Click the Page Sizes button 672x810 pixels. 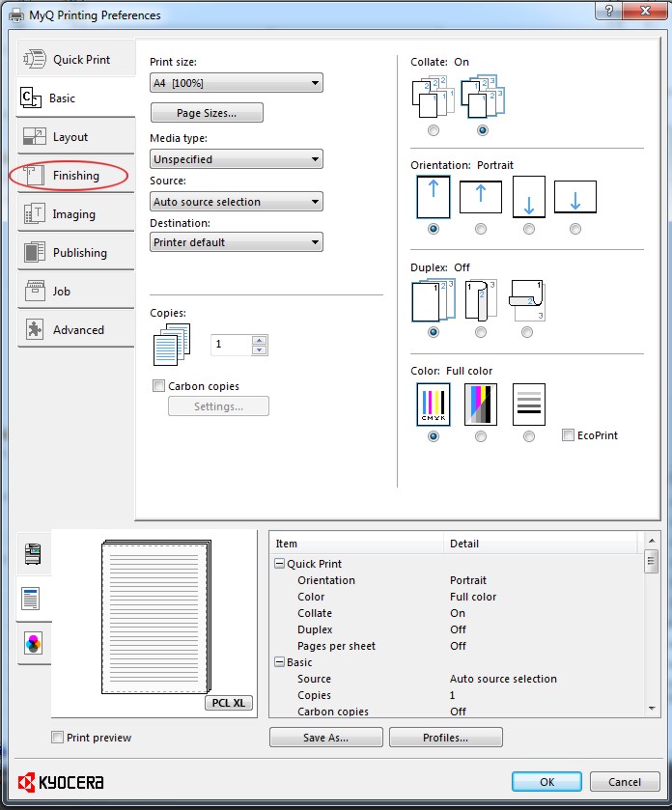click(x=207, y=113)
